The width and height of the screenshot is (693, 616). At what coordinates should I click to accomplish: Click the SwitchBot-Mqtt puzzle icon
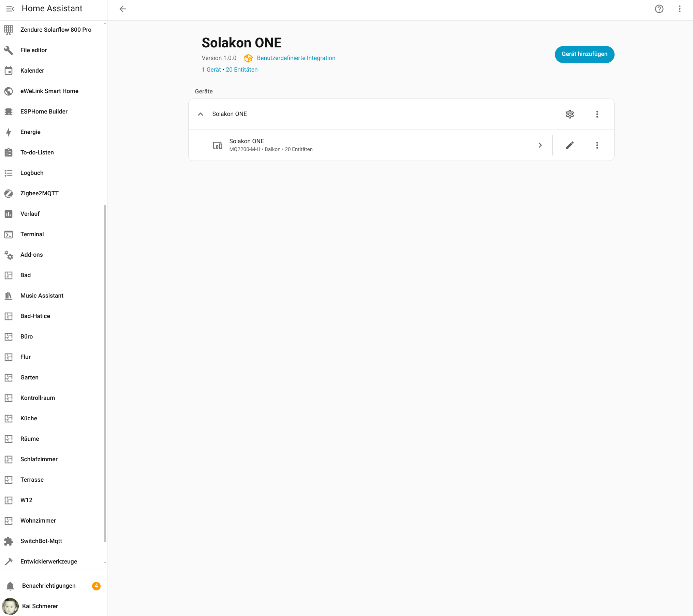click(x=9, y=541)
